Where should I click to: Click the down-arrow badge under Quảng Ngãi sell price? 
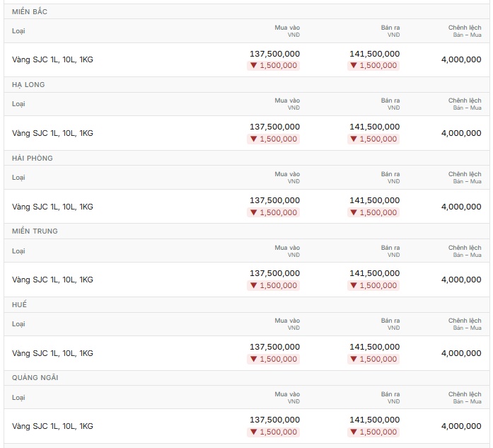click(373, 432)
